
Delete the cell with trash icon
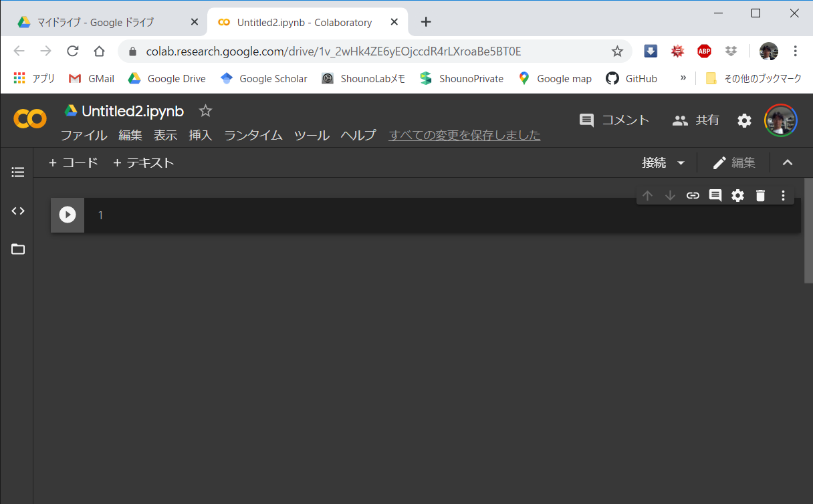(x=760, y=195)
